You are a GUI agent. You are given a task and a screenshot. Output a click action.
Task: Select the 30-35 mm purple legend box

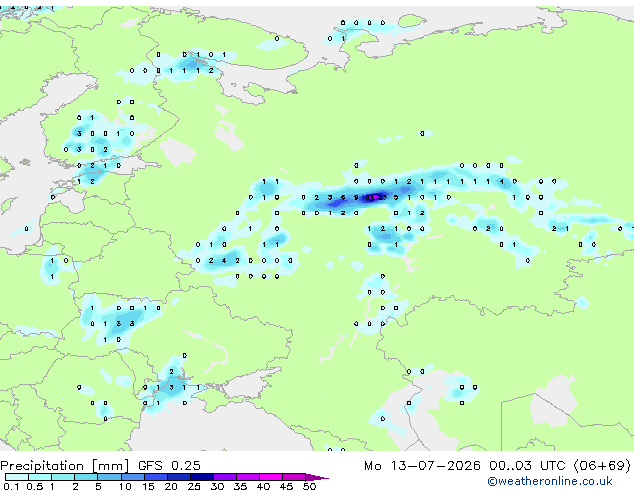coord(225,477)
